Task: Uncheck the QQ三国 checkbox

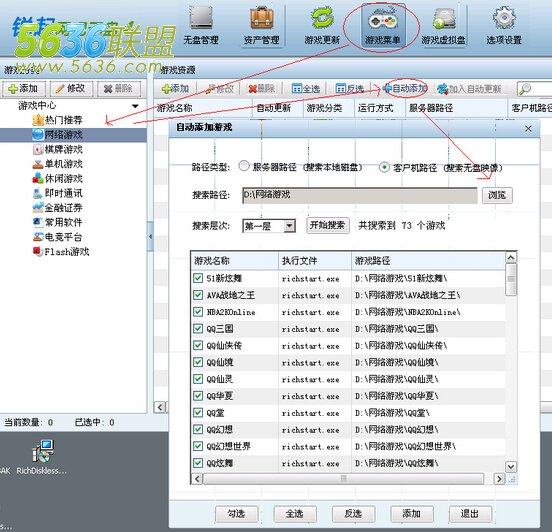Action: [198, 328]
